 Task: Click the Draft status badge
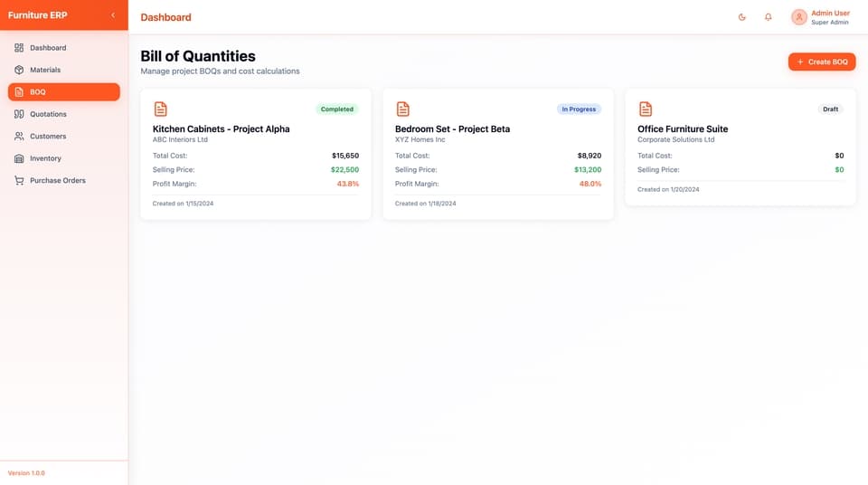(x=830, y=109)
